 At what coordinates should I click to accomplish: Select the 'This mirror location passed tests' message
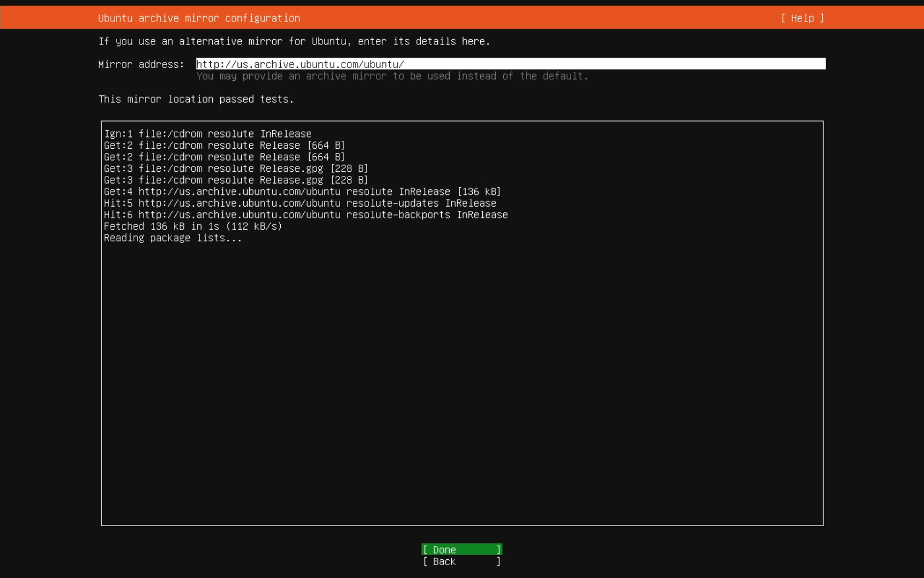[x=196, y=99]
